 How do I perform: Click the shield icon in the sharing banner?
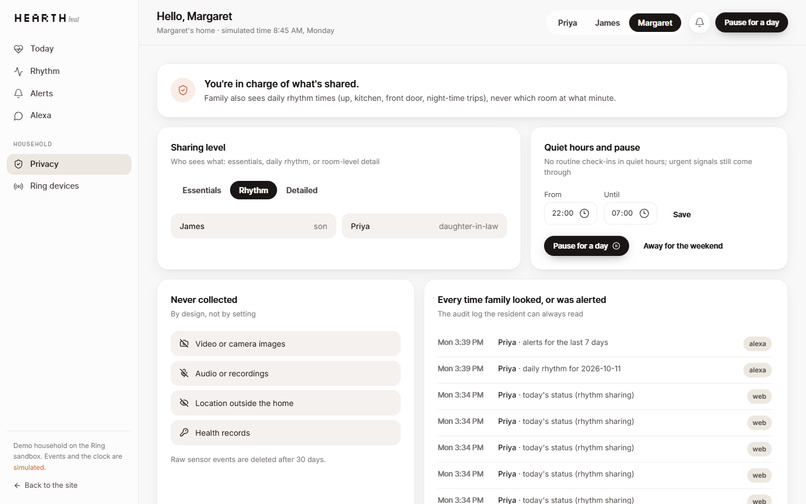point(183,91)
